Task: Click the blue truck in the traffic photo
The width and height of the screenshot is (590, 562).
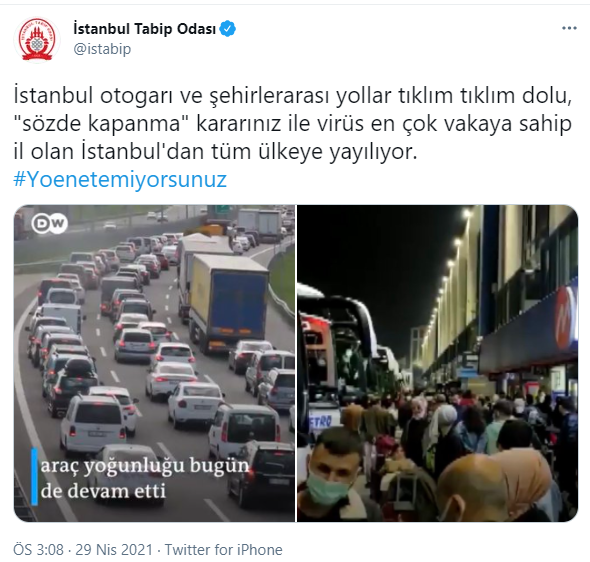Action: coord(228,303)
